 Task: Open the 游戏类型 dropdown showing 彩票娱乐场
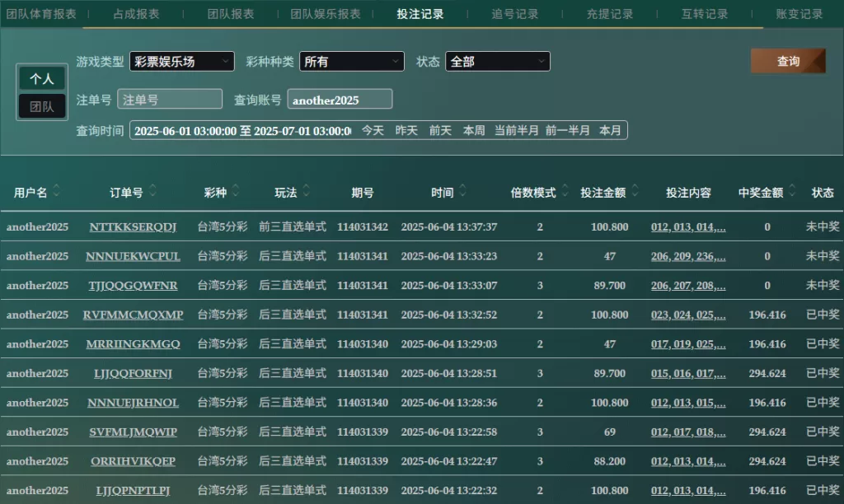click(182, 61)
